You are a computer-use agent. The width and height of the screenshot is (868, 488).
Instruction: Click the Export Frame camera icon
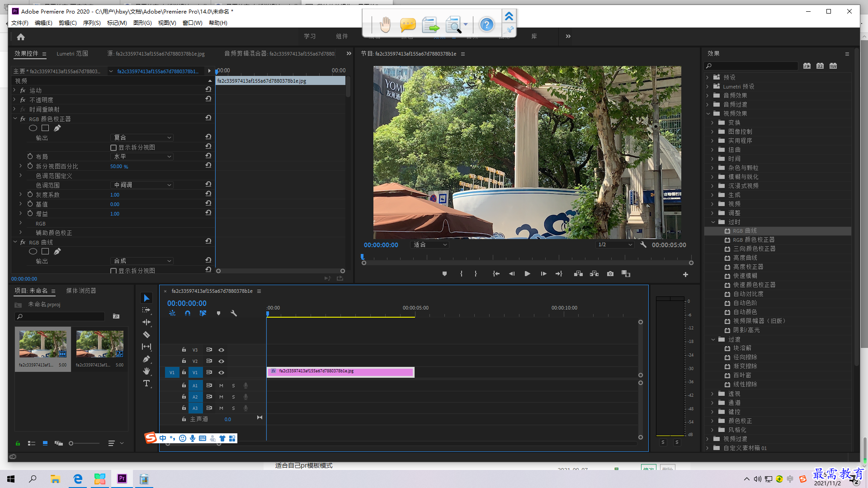[x=610, y=274]
